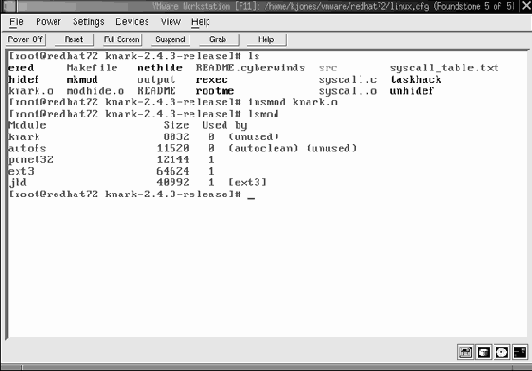Click the "jbd" module row name
532x371 pixels.
(x=17, y=183)
